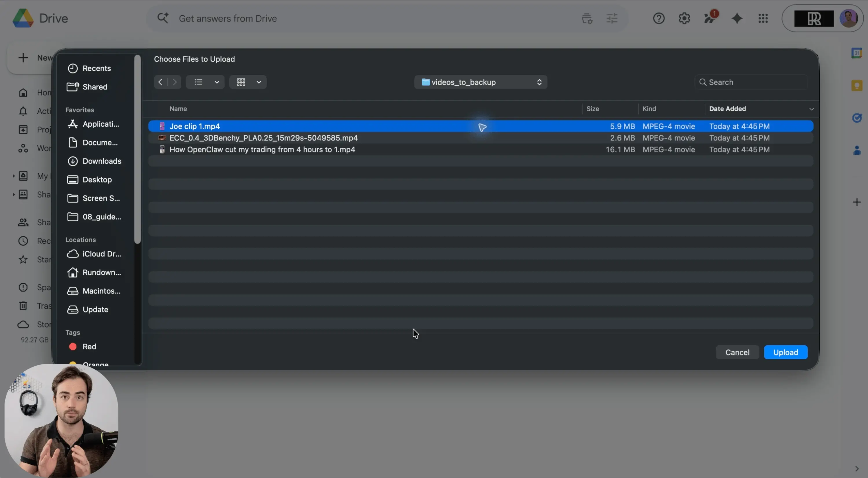Open Google Drive settings gear
The image size is (868, 478).
[684, 18]
